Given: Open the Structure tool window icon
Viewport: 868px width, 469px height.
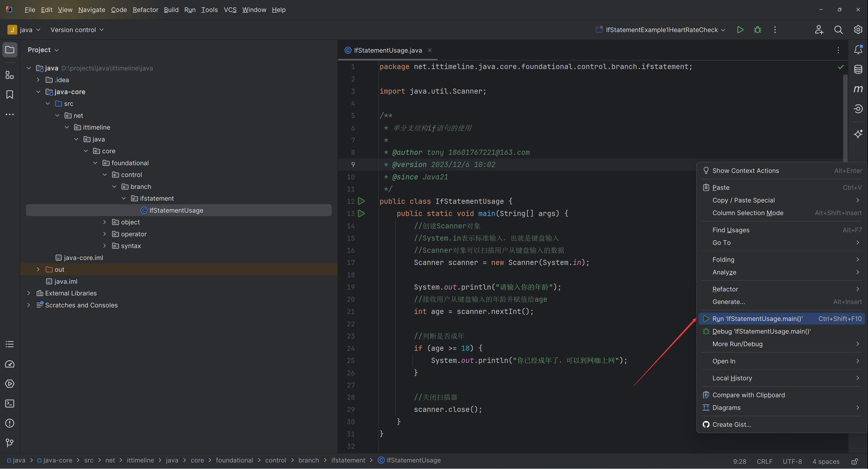Looking at the screenshot, I should click(10, 75).
